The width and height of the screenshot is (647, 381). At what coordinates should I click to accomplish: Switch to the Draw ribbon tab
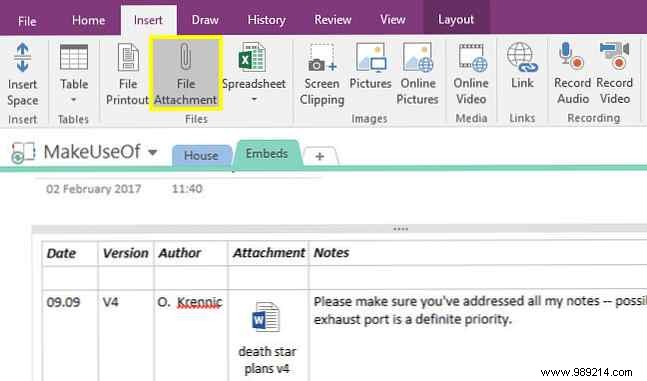click(x=205, y=20)
